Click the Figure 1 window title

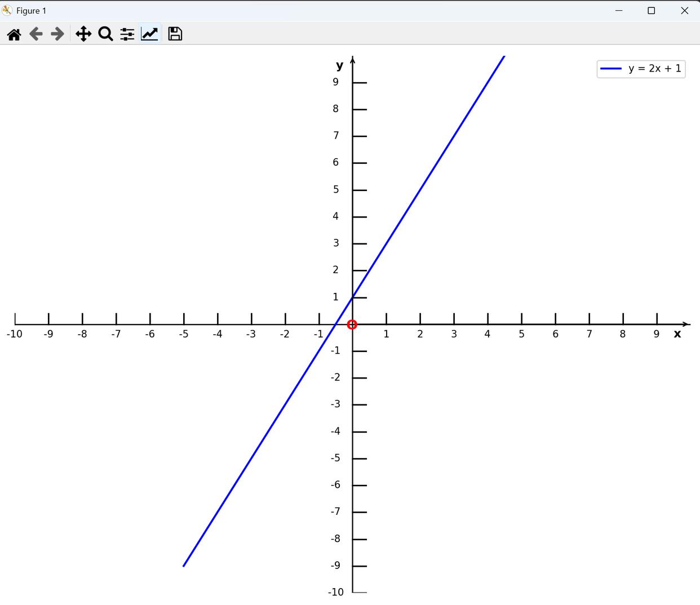(32, 11)
